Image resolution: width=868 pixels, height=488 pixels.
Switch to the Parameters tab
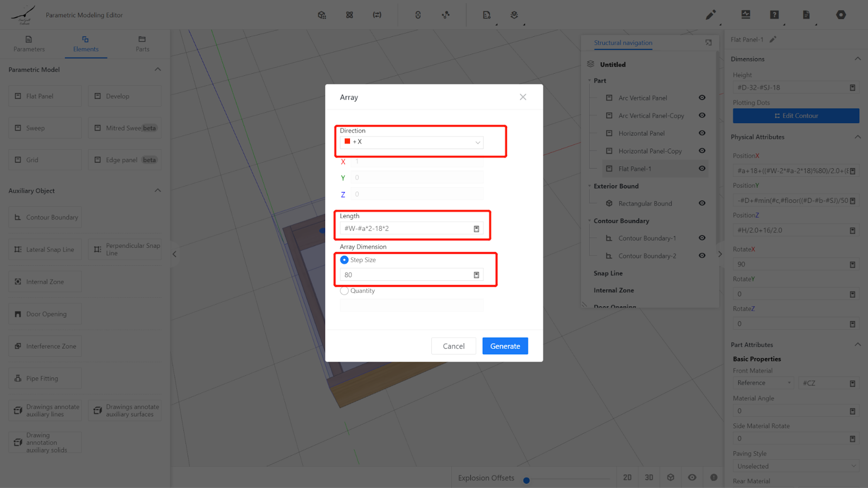[x=29, y=44]
